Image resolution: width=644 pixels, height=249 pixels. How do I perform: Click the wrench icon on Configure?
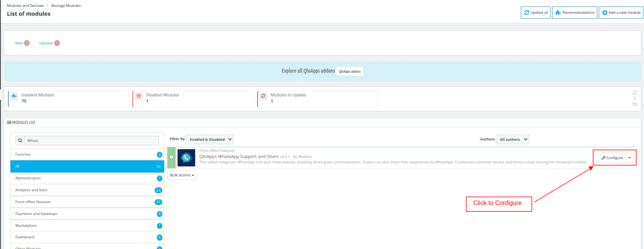pos(603,158)
